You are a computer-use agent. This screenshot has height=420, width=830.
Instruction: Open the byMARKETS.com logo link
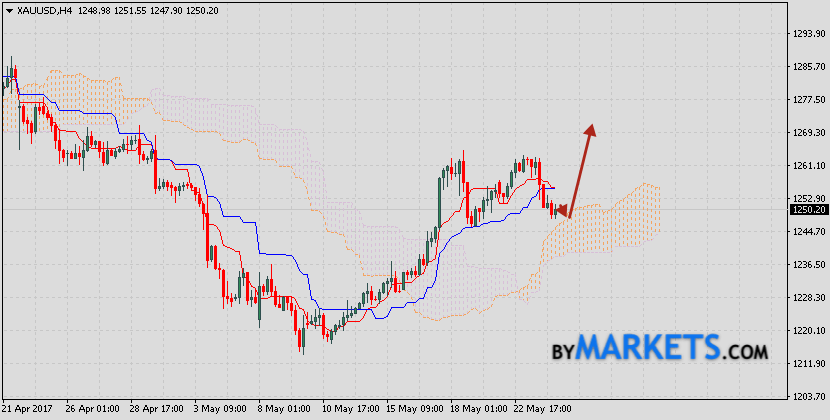point(659,349)
